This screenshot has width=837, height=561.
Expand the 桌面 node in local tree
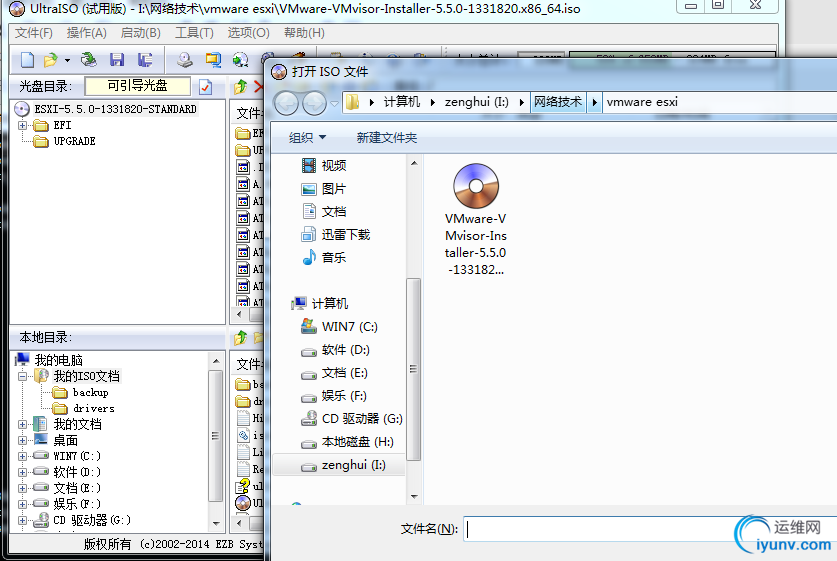pos(22,440)
